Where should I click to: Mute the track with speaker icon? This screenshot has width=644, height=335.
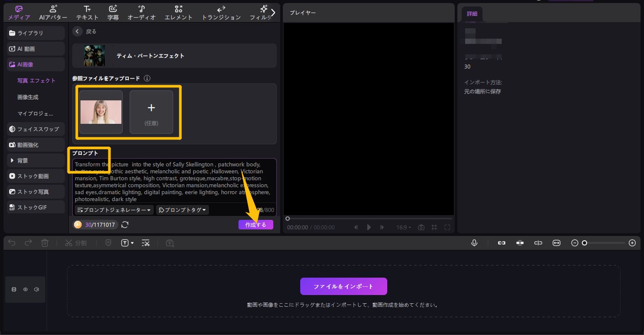(x=37, y=289)
